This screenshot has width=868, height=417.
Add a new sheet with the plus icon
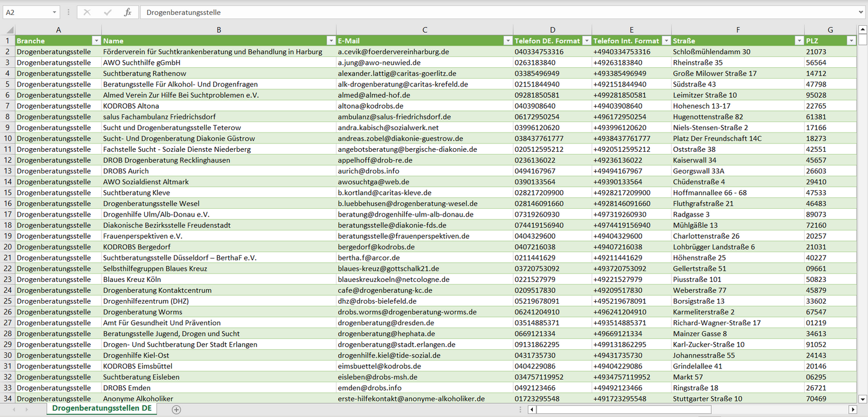tap(176, 409)
